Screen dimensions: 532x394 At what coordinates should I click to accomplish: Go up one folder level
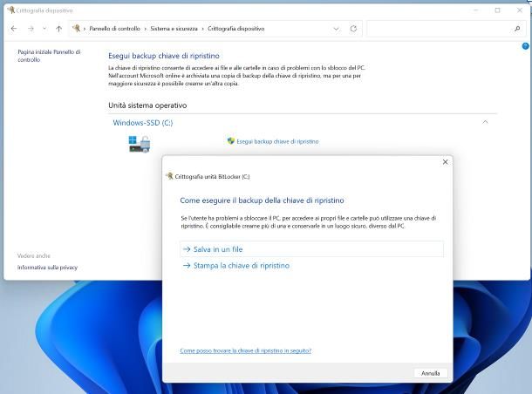(59, 29)
